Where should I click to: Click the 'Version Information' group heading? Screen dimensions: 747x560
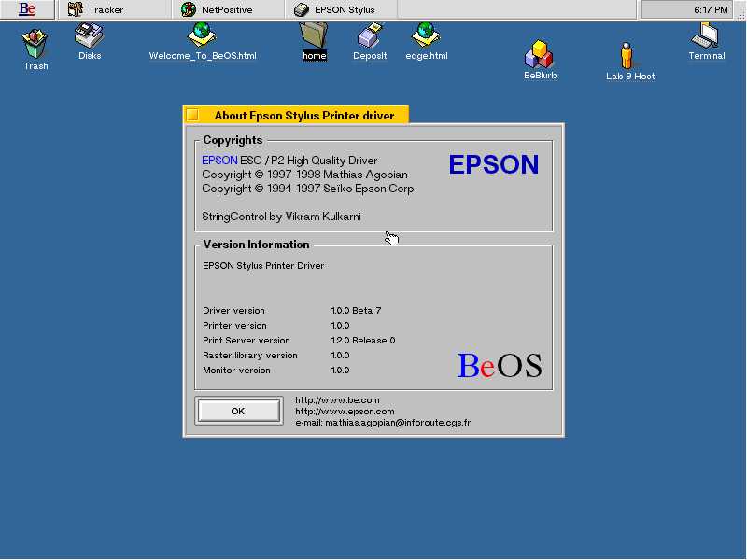[256, 245]
